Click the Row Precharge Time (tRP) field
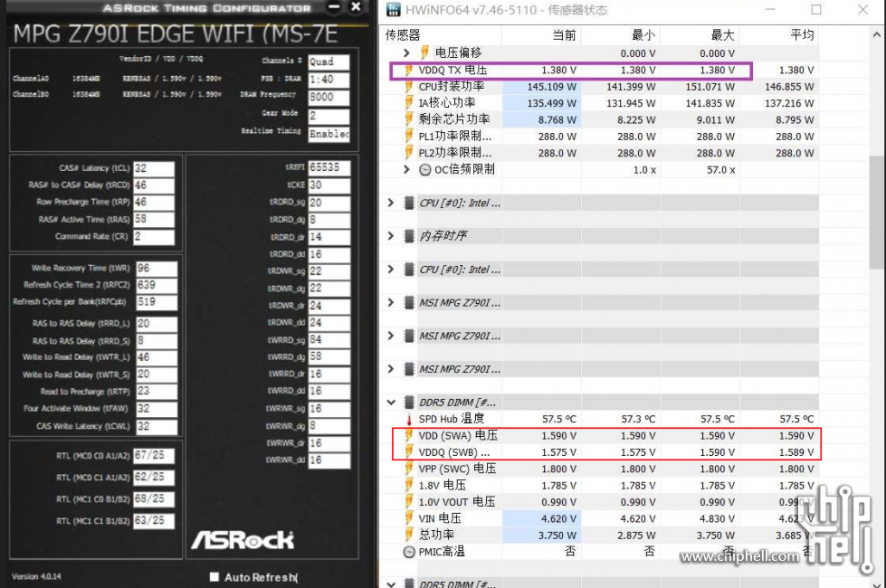 tap(154, 203)
